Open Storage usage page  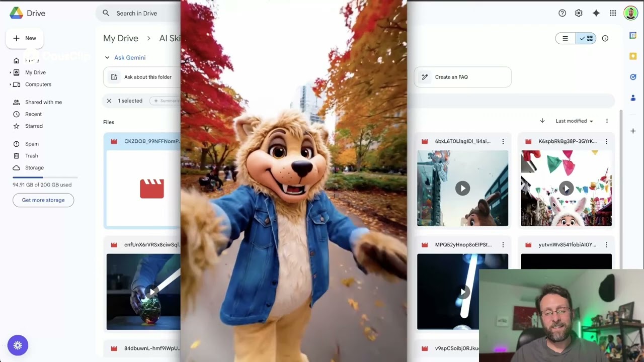[x=34, y=168]
